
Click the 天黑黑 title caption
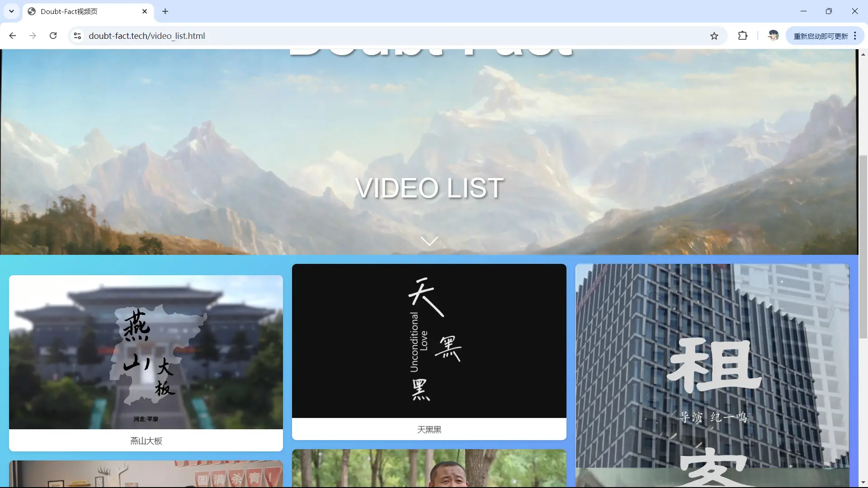(429, 429)
